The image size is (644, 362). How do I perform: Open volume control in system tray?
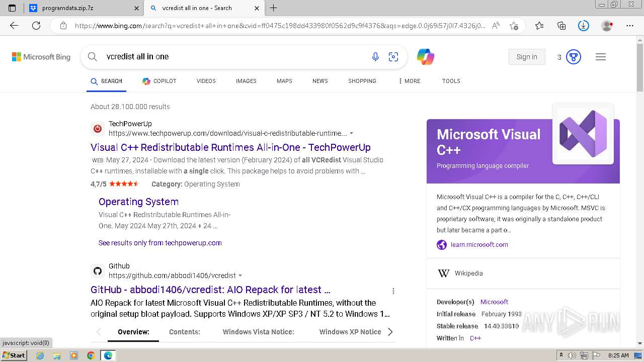[x=572, y=355]
